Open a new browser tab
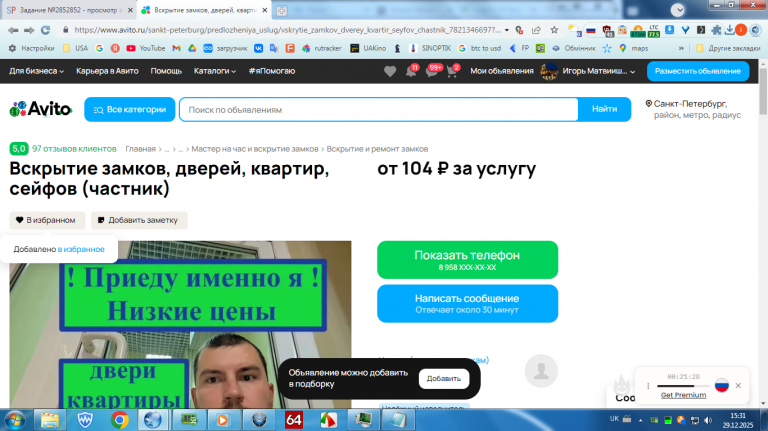768x431 pixels. coord(282,10)
